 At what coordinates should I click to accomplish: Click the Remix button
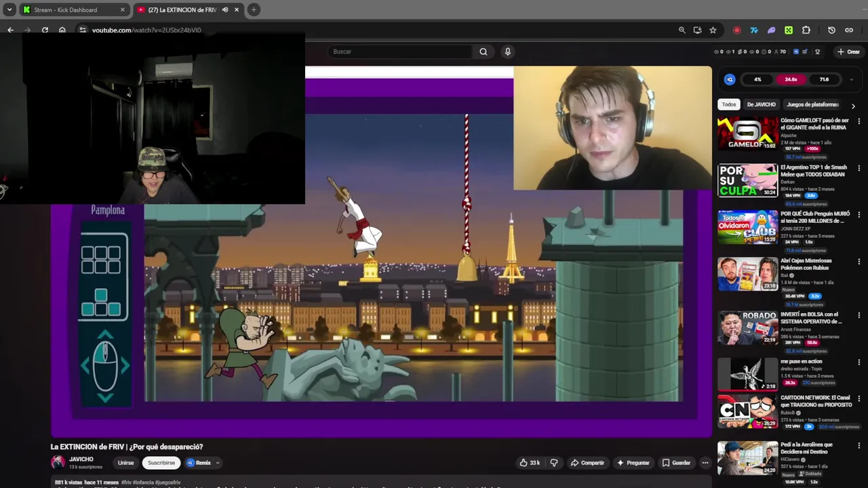click(199, 463)
